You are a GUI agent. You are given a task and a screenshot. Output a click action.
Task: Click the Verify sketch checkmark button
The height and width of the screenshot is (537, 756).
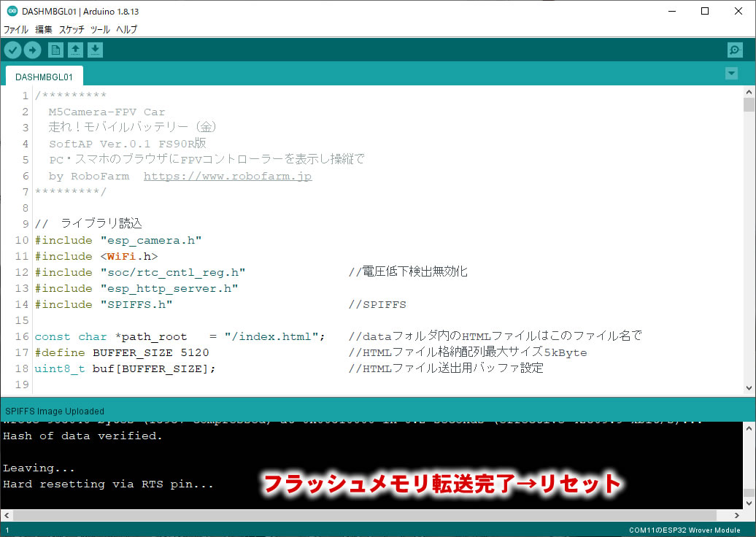pos(13,50)
